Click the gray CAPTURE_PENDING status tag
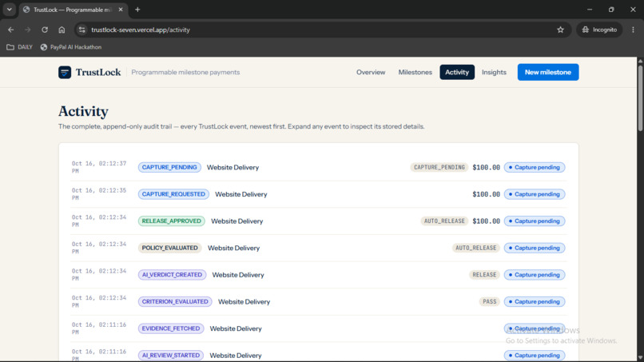The width and height of the screenshot is (644, 362). tap(439, 167)
